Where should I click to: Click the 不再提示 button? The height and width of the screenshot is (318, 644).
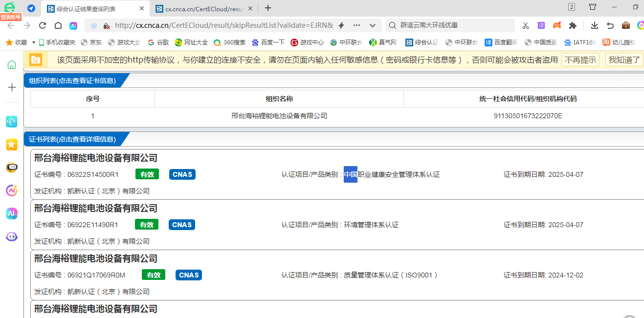pyautogui.click(x=580, y=60)
